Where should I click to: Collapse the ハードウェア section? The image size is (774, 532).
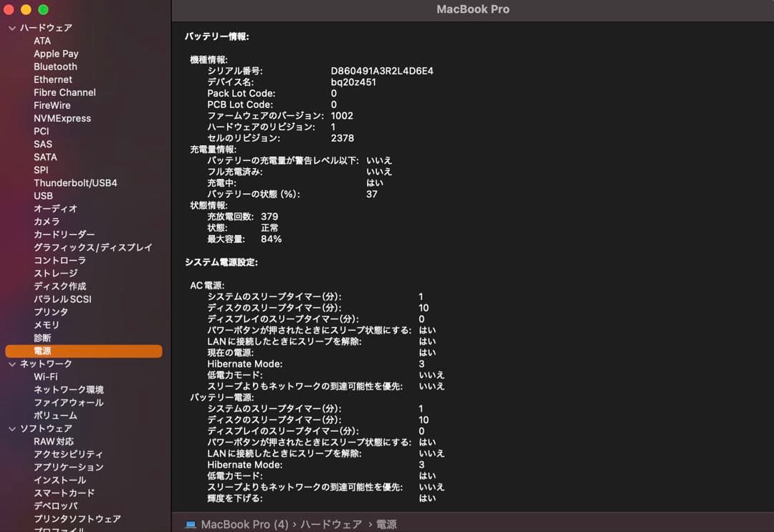coord(11,27)
